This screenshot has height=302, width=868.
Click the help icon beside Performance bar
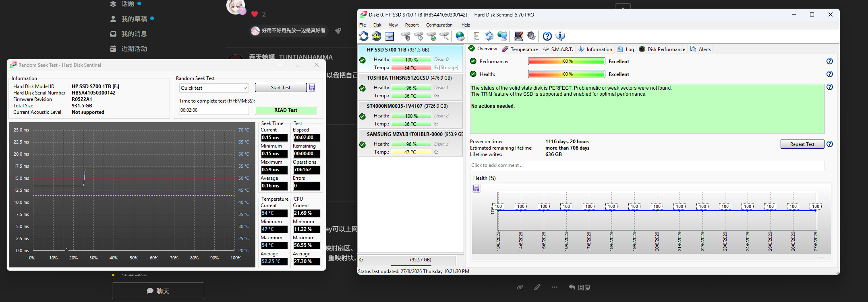(830, 62)
